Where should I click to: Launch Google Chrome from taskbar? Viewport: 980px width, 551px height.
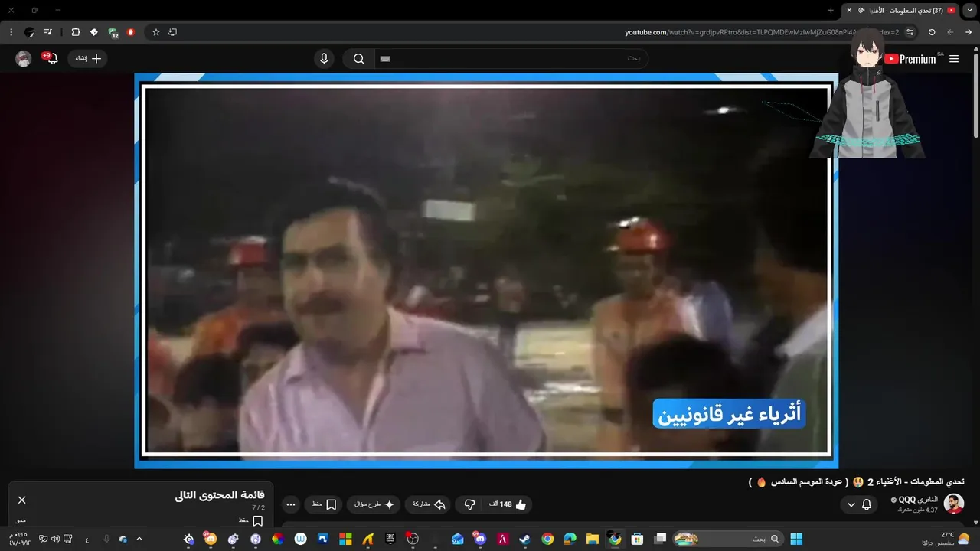pos(547,539)
